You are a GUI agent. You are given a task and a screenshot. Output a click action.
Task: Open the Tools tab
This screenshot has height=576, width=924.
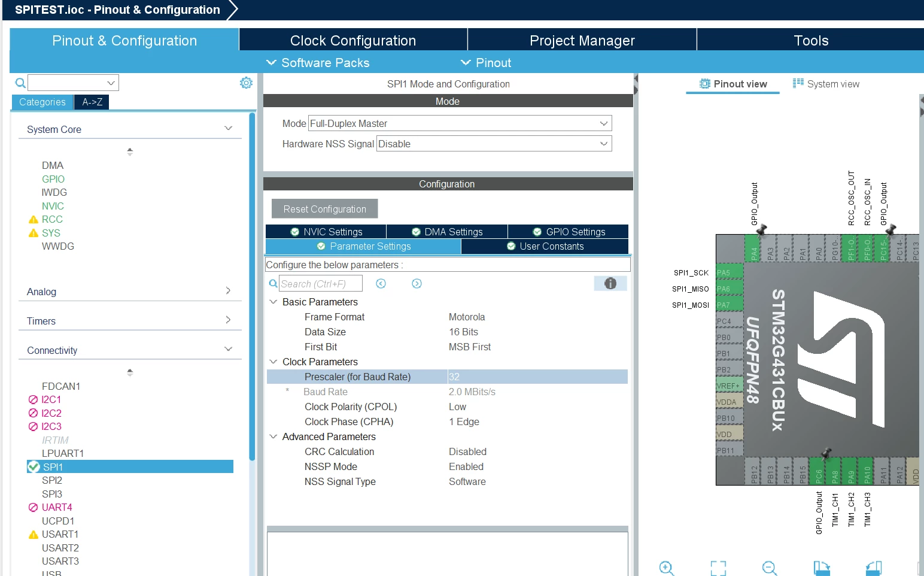click(x=811, y=40)
